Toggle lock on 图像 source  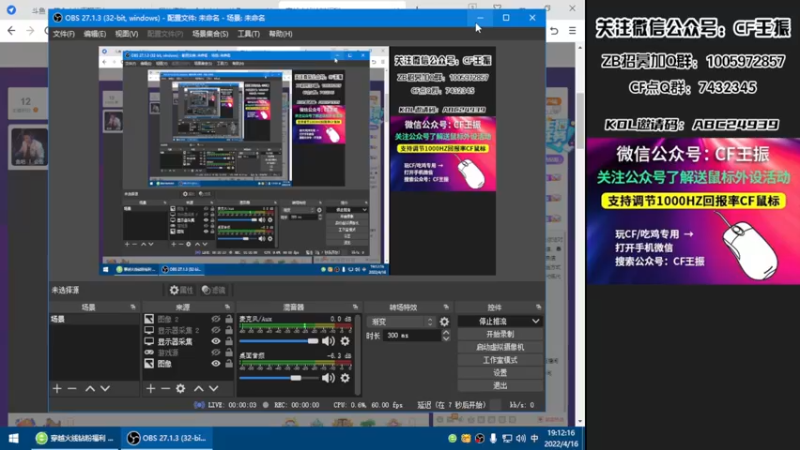(x=229, y=364)
